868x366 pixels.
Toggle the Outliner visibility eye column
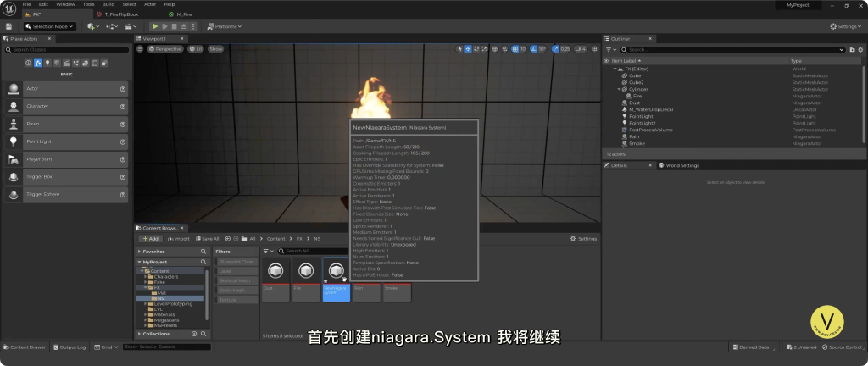click(606, 61)
